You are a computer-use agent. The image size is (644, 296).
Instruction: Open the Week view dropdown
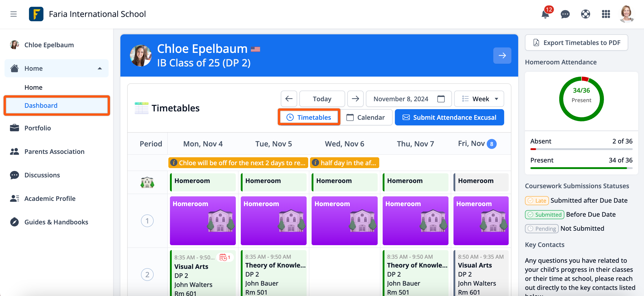(479, 99)
